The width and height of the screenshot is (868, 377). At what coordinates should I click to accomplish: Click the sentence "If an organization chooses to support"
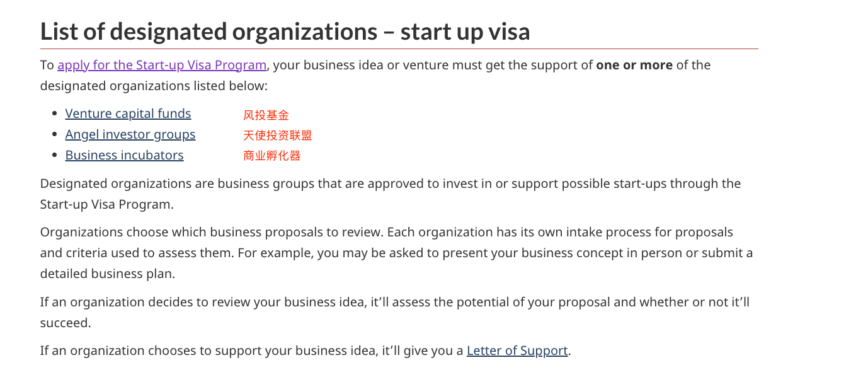[306, 351]
